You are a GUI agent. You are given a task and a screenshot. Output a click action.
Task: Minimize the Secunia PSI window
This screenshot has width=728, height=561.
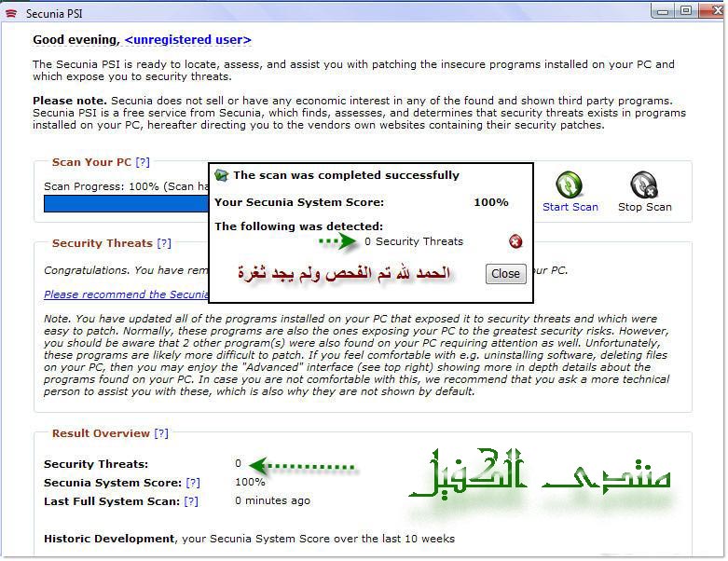(664, 10)
